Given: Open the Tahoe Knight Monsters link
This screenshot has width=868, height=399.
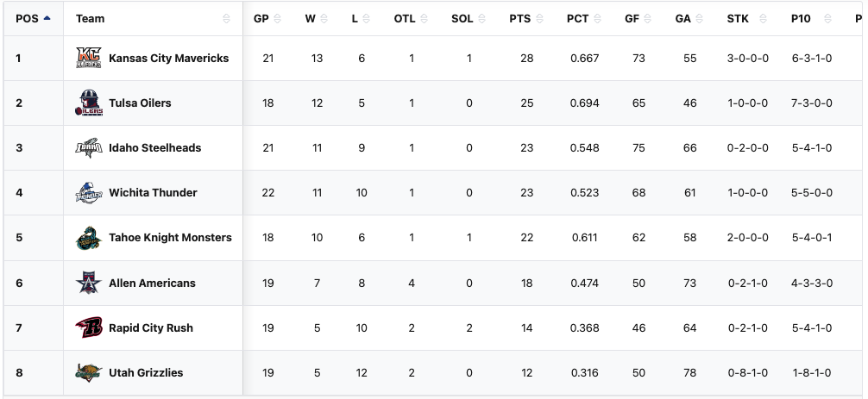Looking at the screenshot, I should [170, 238].
